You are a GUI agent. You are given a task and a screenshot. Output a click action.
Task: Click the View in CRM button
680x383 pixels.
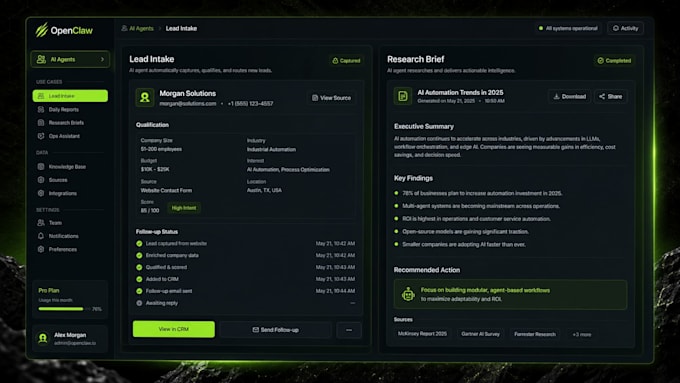tap(173, 329)
